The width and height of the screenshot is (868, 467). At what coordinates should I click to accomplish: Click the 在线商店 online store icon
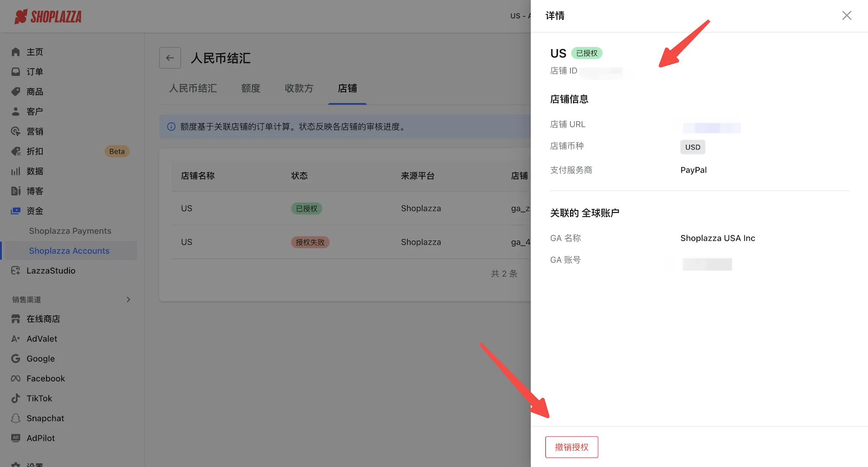[x=16, y=319]
